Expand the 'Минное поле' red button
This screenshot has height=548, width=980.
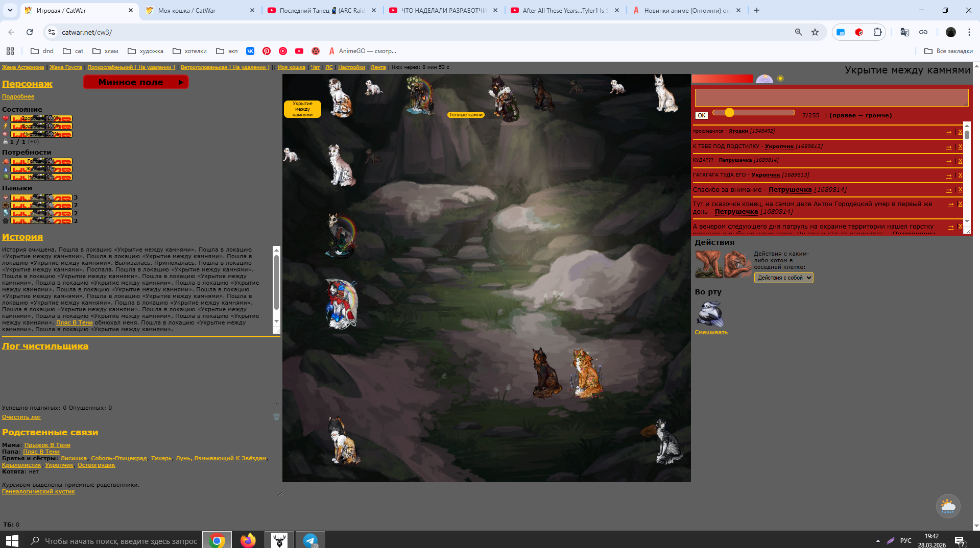136,82
